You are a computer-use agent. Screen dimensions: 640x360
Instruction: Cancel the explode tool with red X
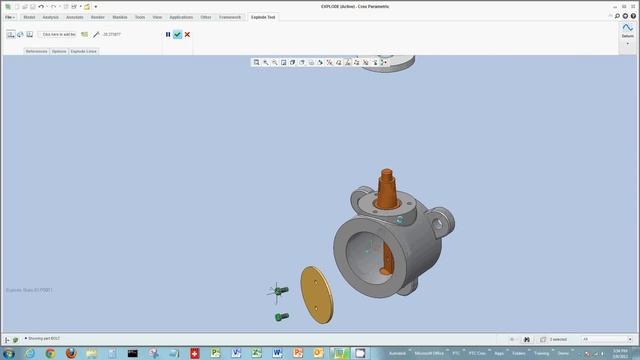(187, 35)
